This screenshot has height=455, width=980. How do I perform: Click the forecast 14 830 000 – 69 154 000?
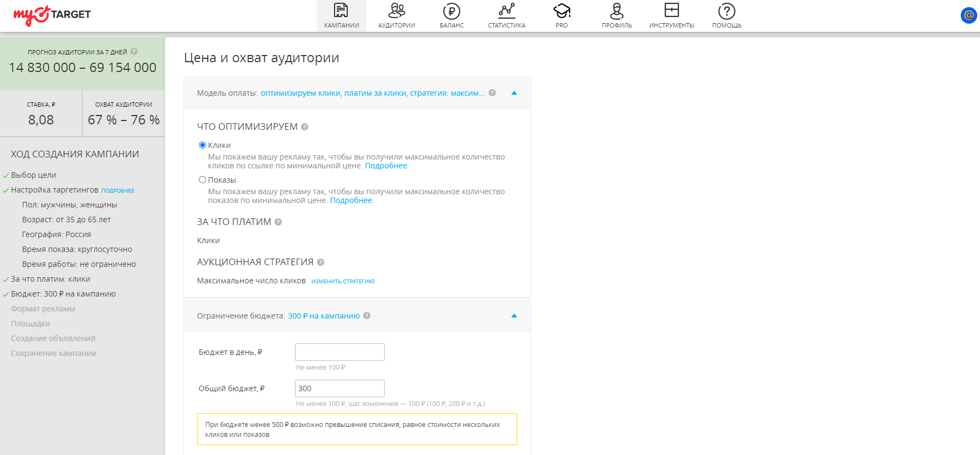click(x=83, y=68)
